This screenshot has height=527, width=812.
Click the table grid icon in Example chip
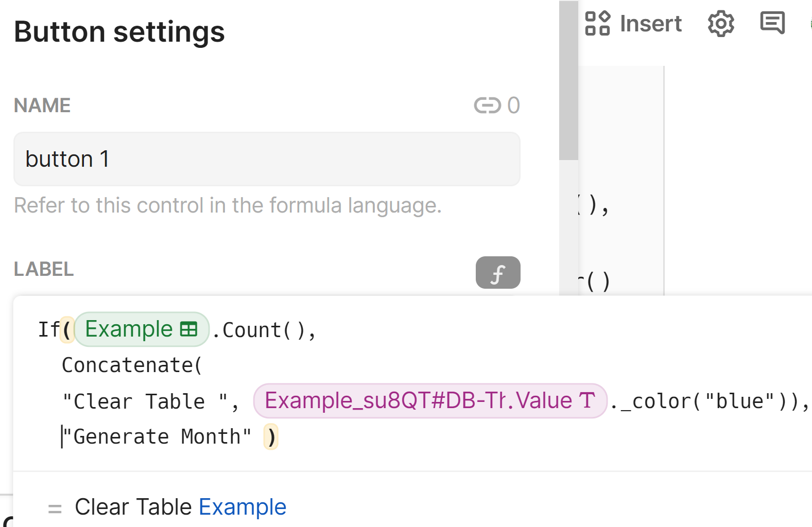189,329
